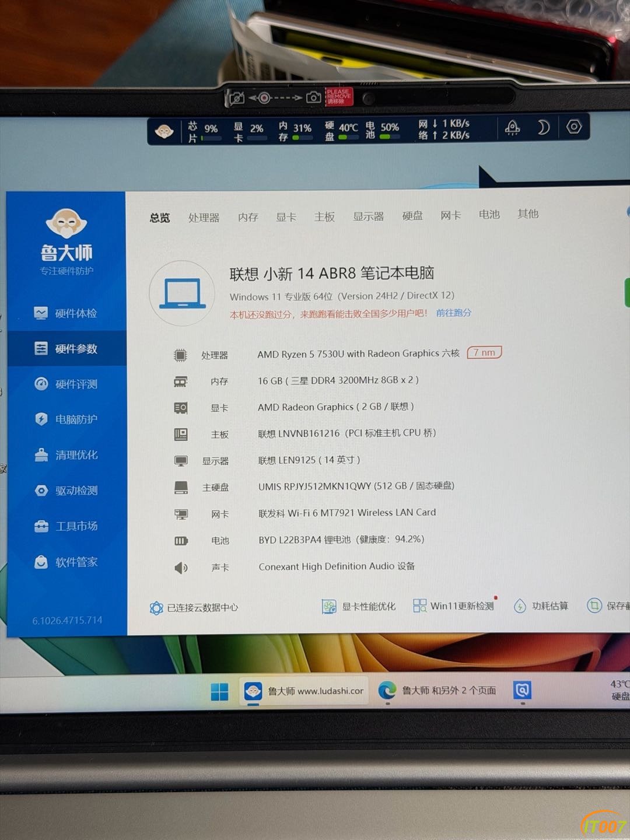Click the 工具市场 toolbox briefcase icon
This screenshot has height=840, width=630.
(41, 526)
